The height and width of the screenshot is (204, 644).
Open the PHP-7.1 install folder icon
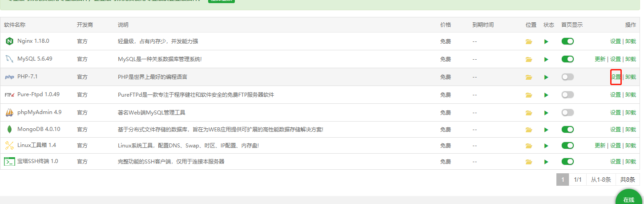click(529, 78)
